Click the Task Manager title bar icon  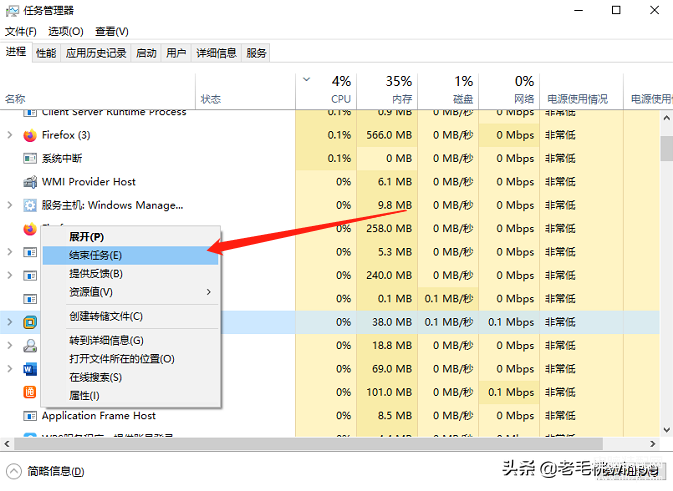point(12,11)
